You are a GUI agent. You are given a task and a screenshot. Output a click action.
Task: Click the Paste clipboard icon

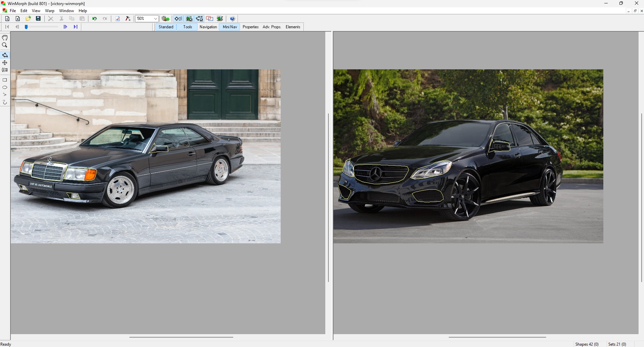click(82, 19)
